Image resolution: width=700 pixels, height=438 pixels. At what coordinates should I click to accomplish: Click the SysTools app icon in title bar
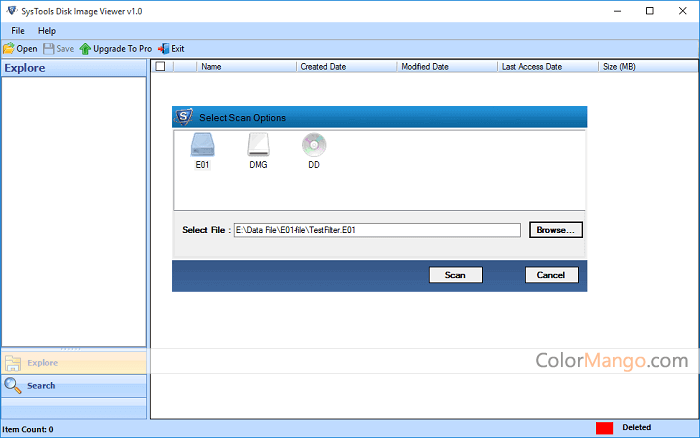(12, 11)
